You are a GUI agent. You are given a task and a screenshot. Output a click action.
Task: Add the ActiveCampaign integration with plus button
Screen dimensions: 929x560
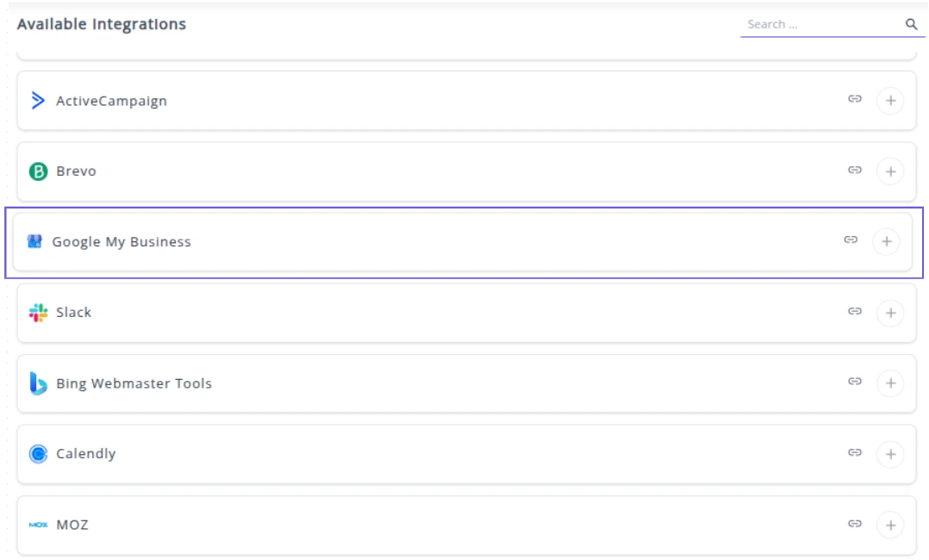(890, 101)
